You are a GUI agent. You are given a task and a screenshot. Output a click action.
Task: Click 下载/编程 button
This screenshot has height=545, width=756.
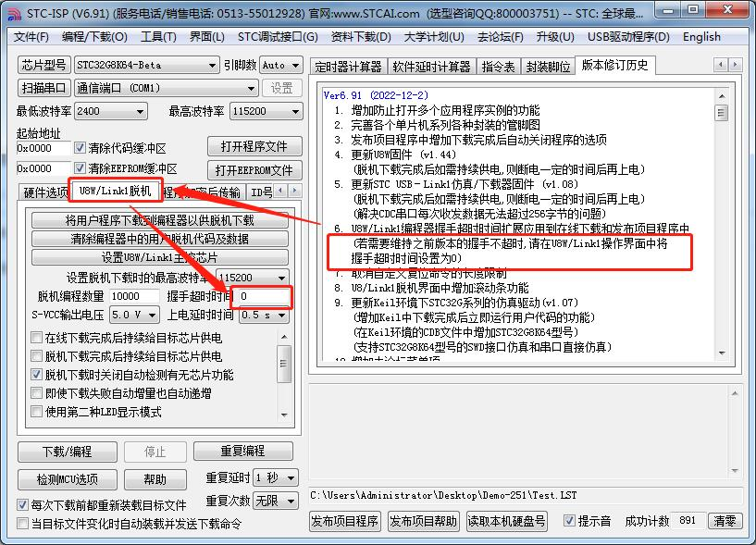point(67,452)
